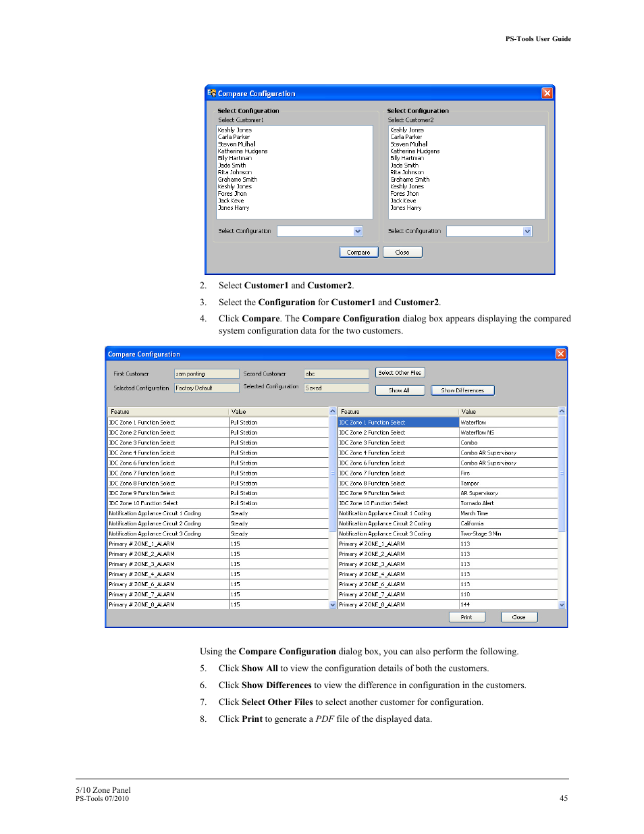The width and height of the screenshot is (644, 834).
Task: Click the Value column header in right table
Action: 508,412
